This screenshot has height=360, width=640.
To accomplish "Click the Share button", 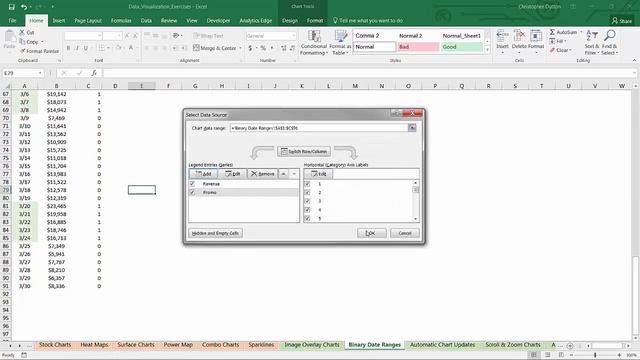I will pos(622,20).
